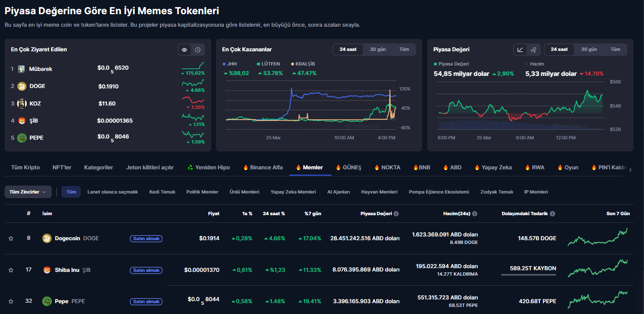644x314 pixels.
Task: Open the Mübarek price sparkline
Action: point(193,65)
